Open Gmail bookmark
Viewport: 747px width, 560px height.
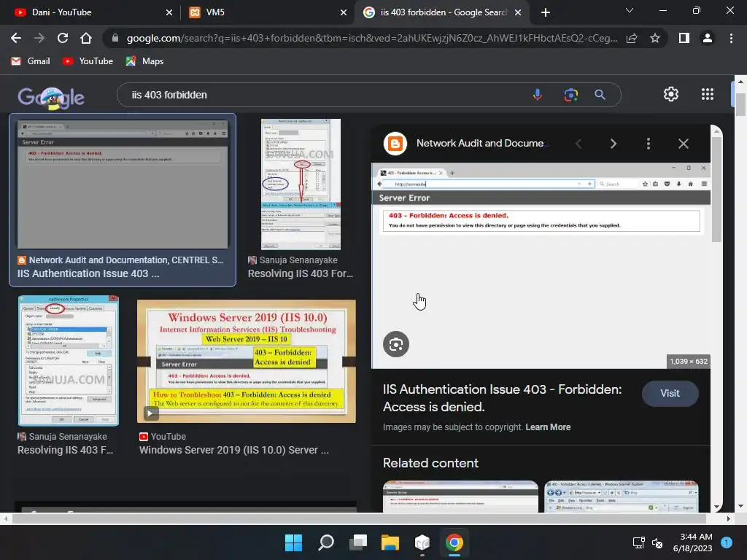[31, 61]
